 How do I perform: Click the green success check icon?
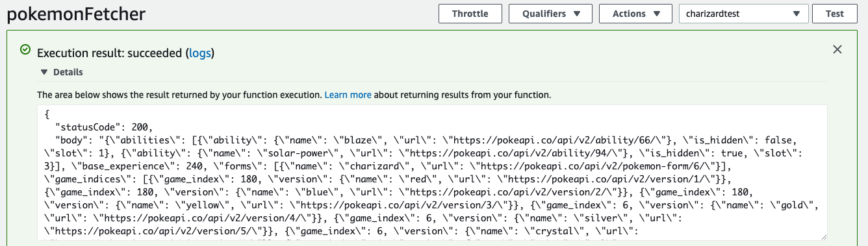(25, 49)
